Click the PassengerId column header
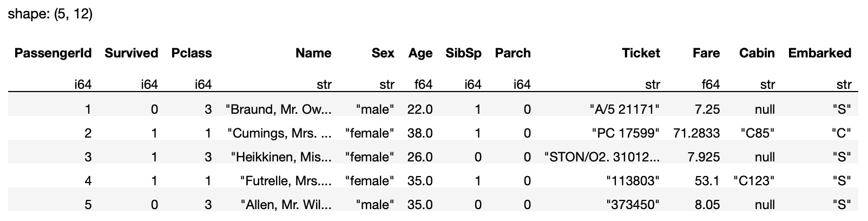The image size is (868, 221). pos(53,53)
